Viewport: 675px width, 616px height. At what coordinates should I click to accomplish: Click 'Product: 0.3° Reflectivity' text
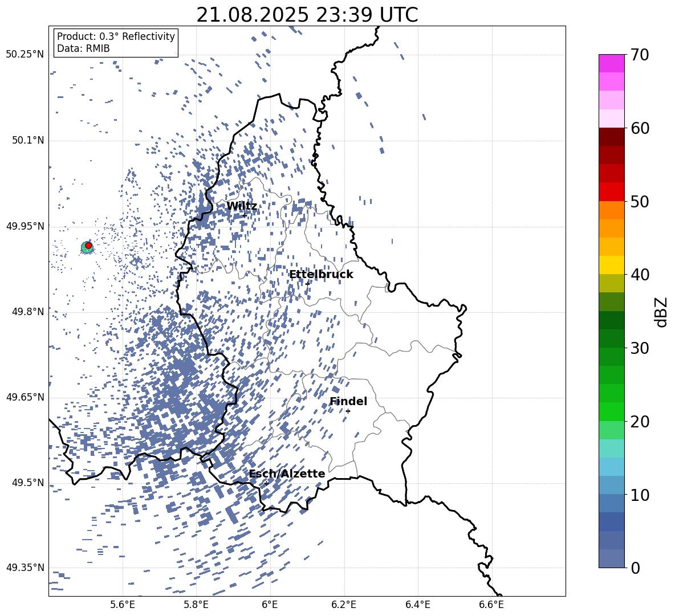click(x=116, y=36)
